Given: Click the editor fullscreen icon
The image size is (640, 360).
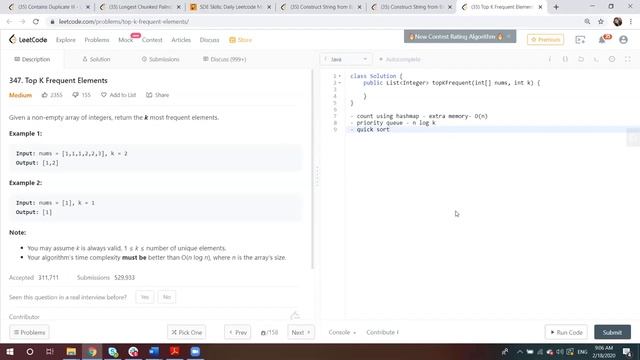Looking at the screenshot, I should tap(628, 59).
